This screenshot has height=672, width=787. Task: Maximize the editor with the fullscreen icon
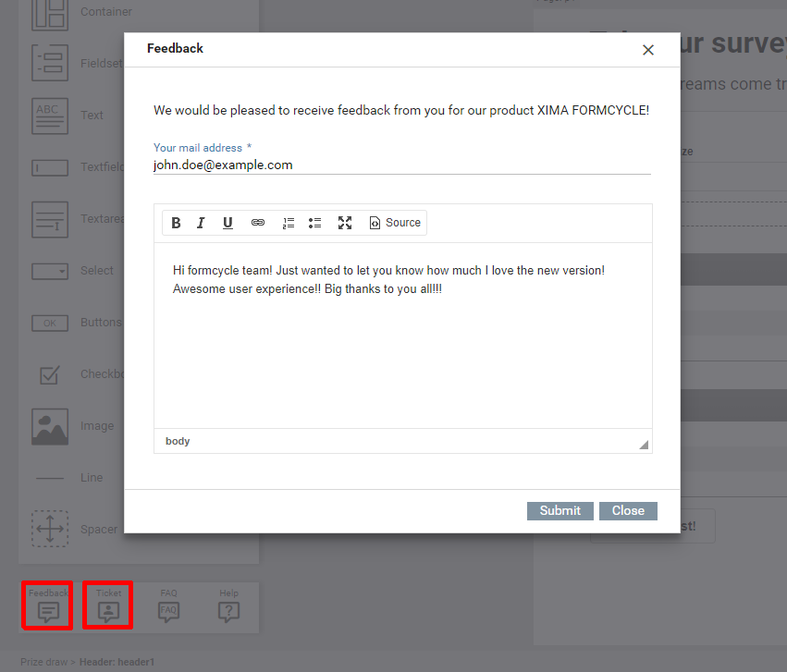[345, 223]
